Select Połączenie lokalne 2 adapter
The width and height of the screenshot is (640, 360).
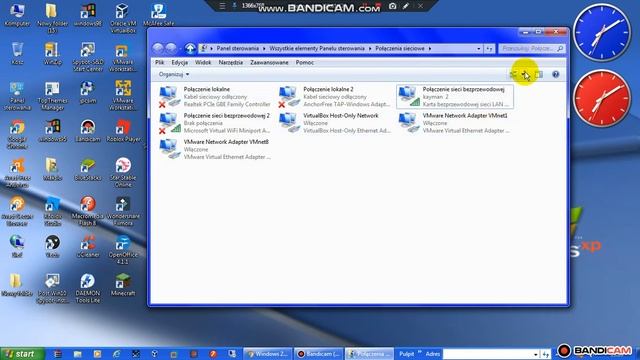[334, 97]
